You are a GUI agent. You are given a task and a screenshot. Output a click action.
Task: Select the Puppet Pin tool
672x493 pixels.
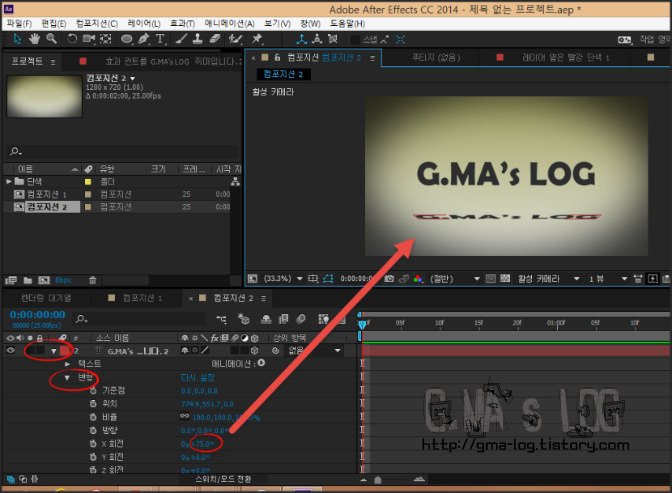click(x=257, y=39)
